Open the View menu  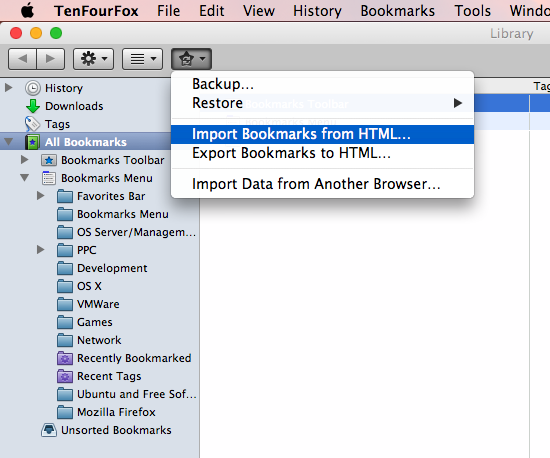[x=259, y=11]
